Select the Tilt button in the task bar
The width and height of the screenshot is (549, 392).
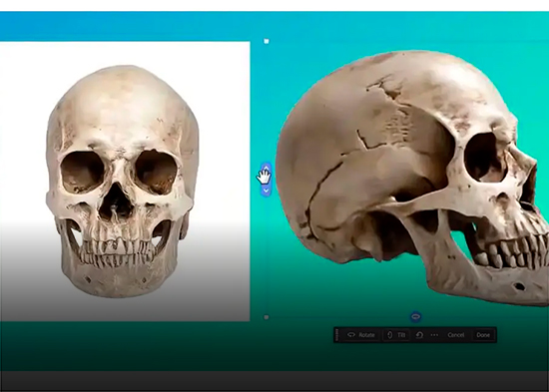coord(396,335)
